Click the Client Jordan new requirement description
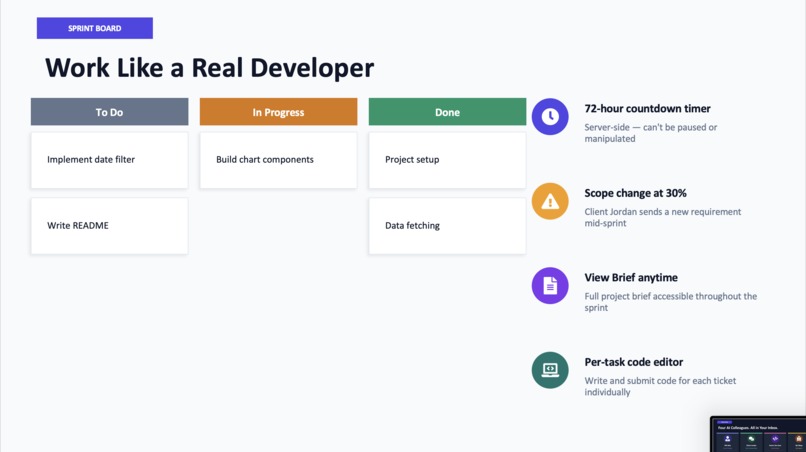This screenshot has height=452, width=806. click(x=663, y=218)
